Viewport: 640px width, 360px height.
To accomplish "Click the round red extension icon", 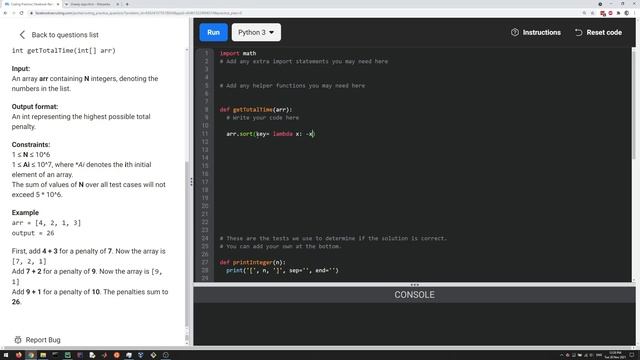I will 611,13.
